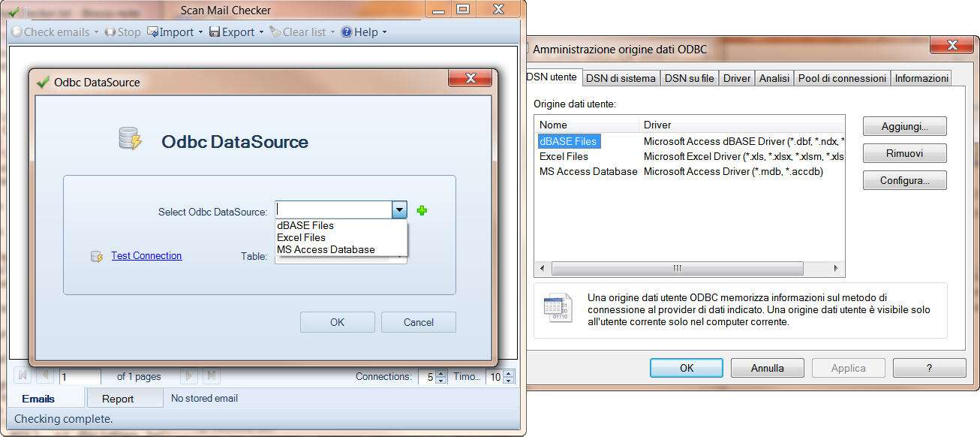Viewport: 980px width, 437px height.
Task: Select the DSN di sistema tab
Action: point(621,78)
